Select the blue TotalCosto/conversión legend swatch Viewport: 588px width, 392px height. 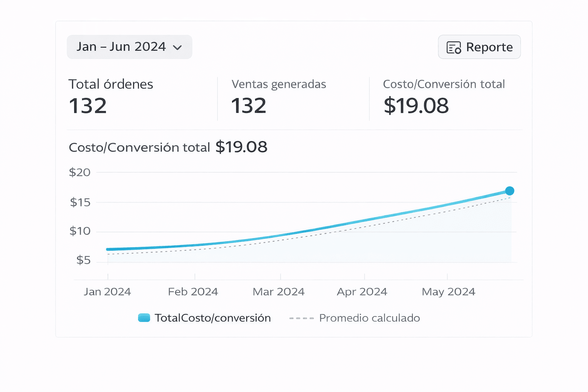pos(144,317)
